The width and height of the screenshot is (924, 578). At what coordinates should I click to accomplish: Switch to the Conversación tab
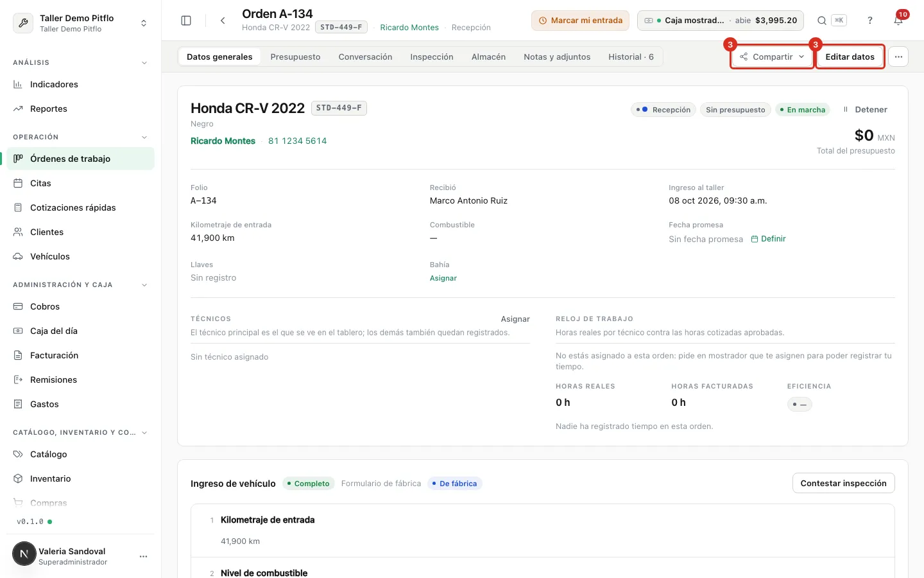365,57
